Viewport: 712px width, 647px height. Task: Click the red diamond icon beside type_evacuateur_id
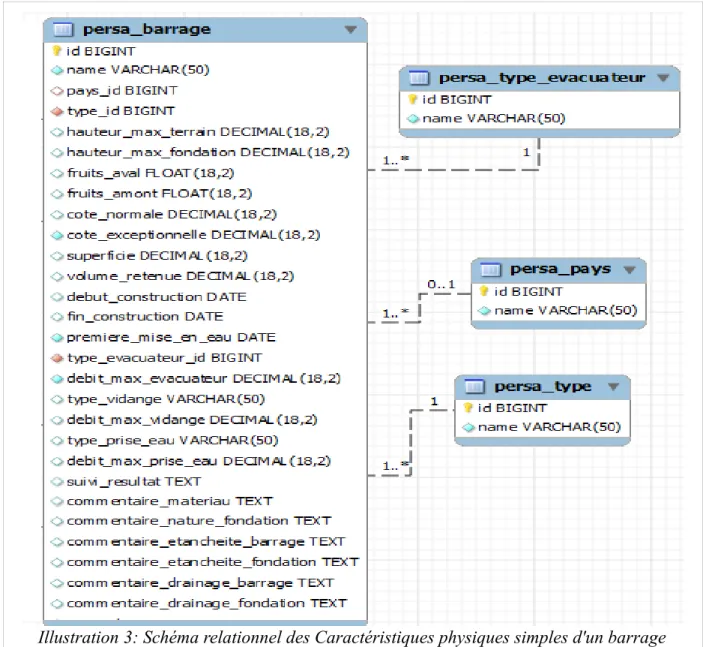[57, 358]
